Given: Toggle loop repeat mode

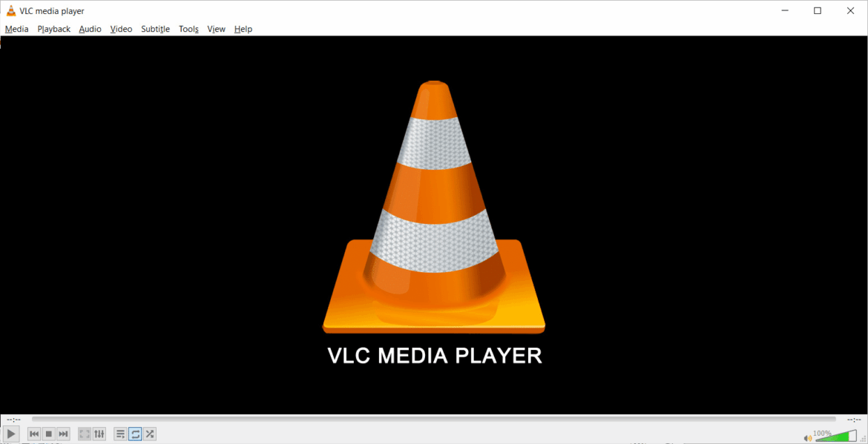Looking at the screenshot, I should pos(135,434).
